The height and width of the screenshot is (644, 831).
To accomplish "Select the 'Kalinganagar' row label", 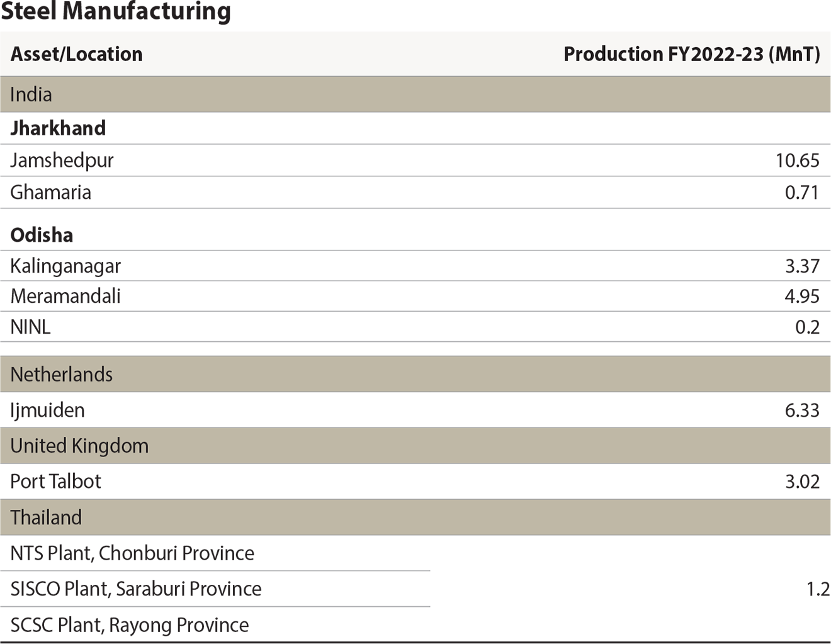I will 65,266.
